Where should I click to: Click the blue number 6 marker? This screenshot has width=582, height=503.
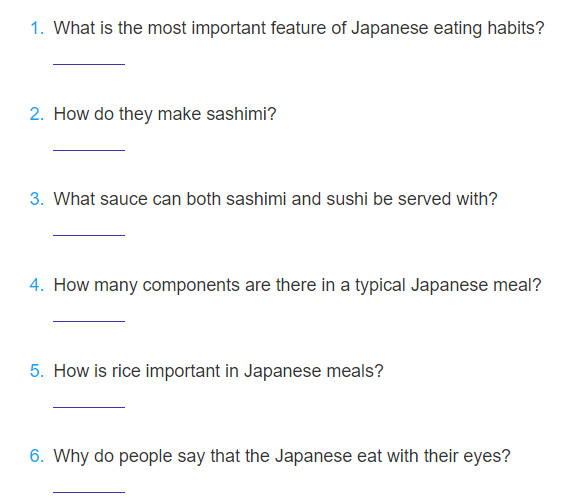37,456
